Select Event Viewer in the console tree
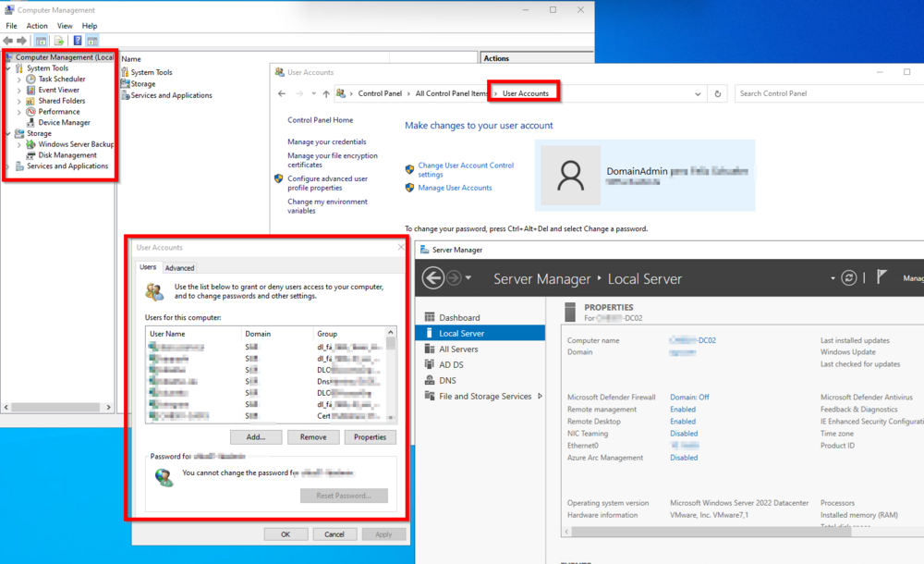Image resolution: width=924 pixels, height=564 pixels. 58,90
